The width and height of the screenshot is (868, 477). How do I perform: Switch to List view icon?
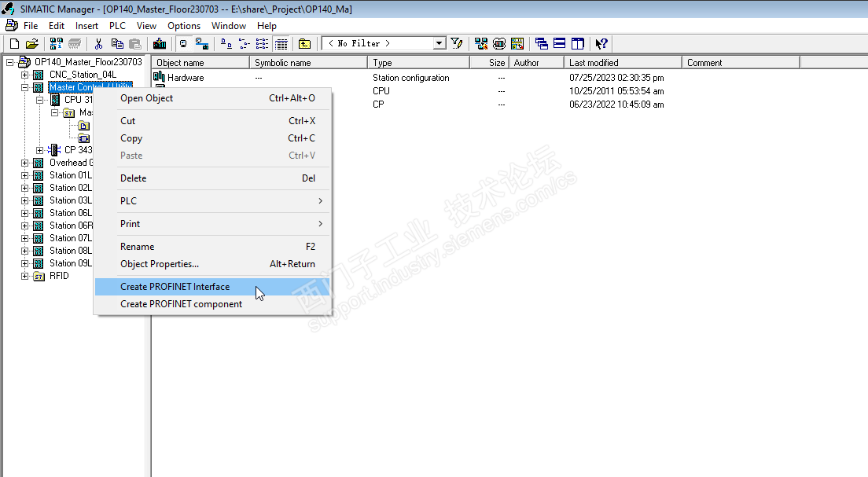click(x=263, y=44)
